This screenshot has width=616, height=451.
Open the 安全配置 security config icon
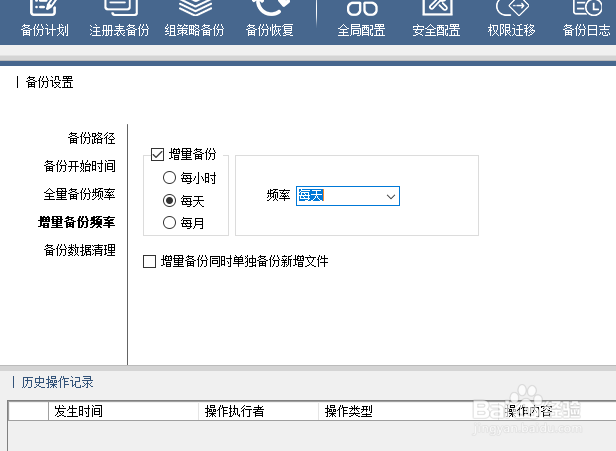pos(436,19)
